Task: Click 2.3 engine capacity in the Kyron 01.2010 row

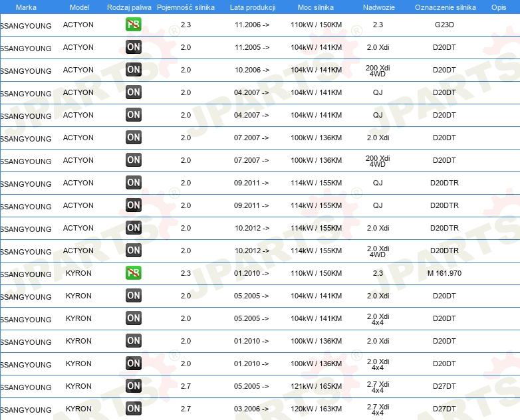Action: pyautogui.click(x=186, y=273)
